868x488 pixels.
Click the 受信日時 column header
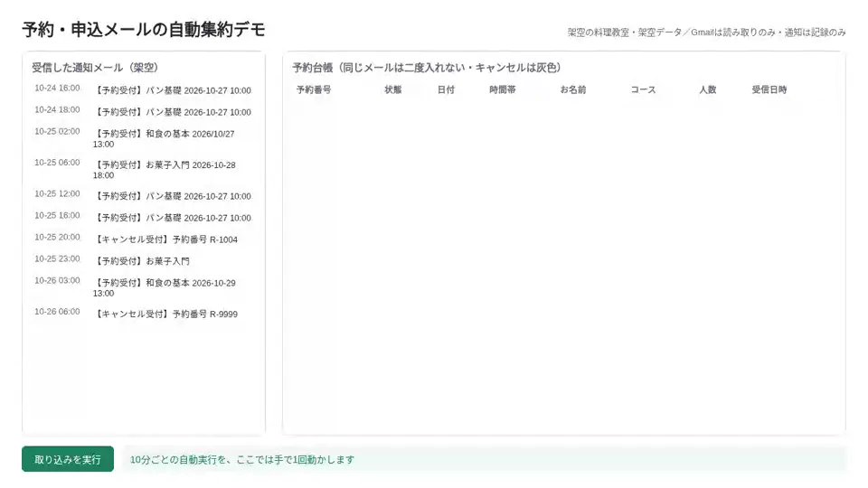769,89
